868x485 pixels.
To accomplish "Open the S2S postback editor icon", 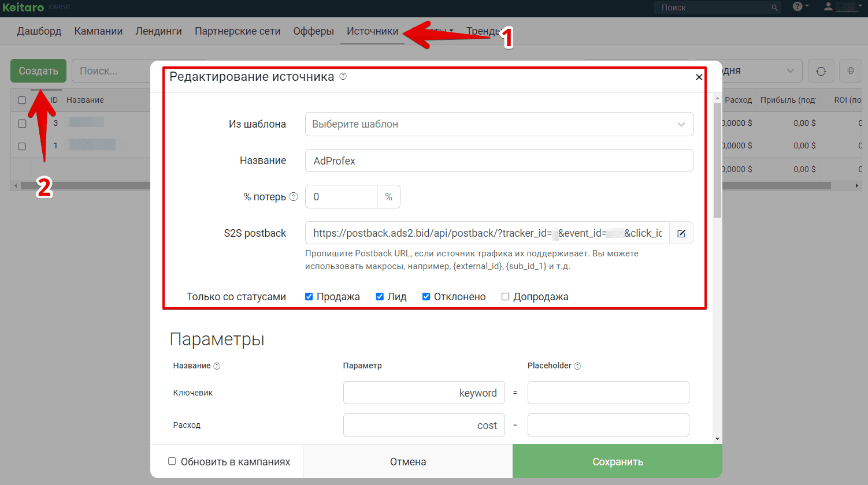I will tap(681, 233).
